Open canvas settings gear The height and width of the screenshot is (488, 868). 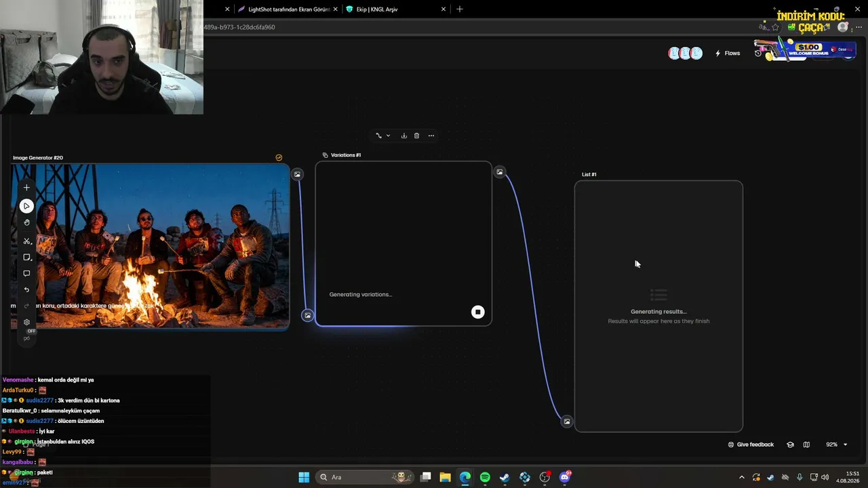(26, 322)
